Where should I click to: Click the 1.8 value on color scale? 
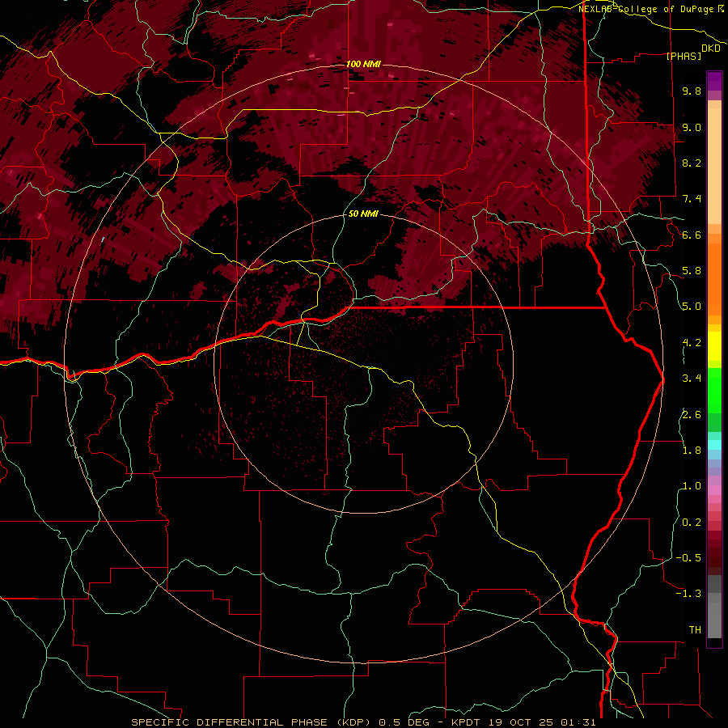coord(692,451)
